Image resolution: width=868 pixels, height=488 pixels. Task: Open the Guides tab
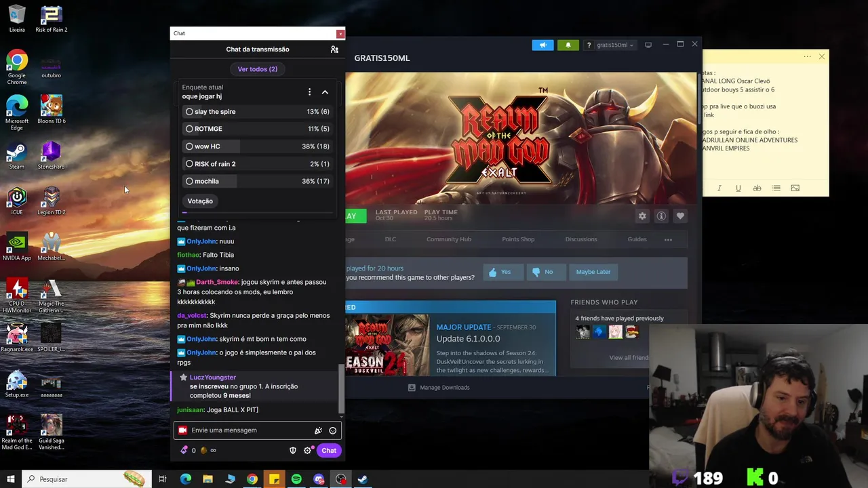(x=637, y=239)
